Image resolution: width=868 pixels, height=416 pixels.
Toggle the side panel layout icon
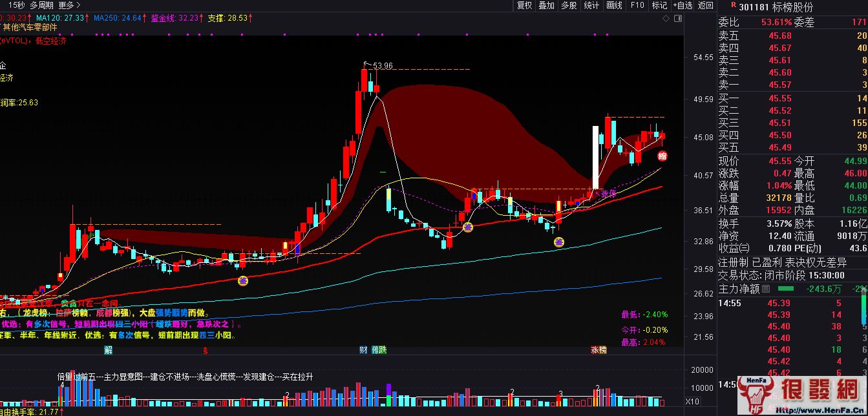[x=677, y=19]
